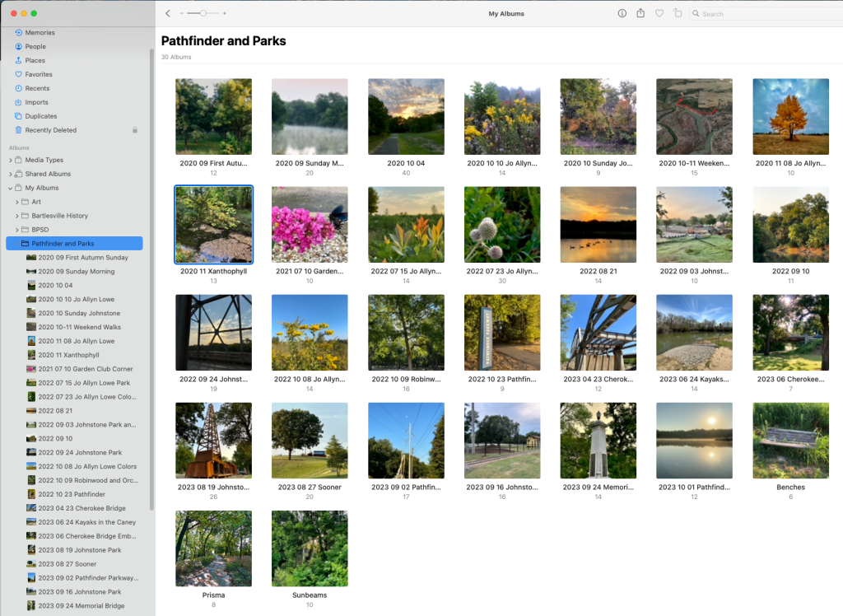The image size is (843, 616).
Task: Select 2022 08 21 album in sidebar
Action: click(55, 411)
